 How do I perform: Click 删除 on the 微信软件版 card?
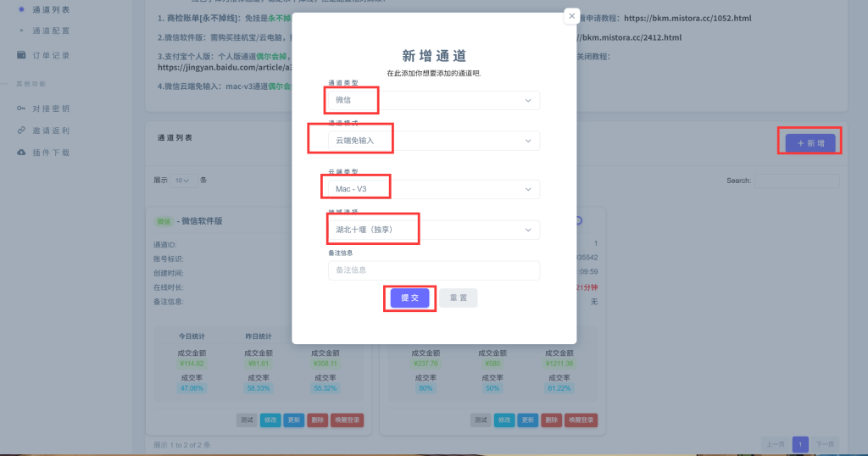(x=317, y=420)
